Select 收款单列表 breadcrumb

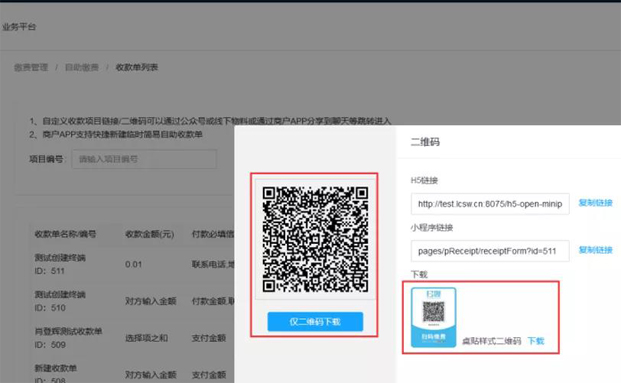pyautogui.click(x=137, y=67)
